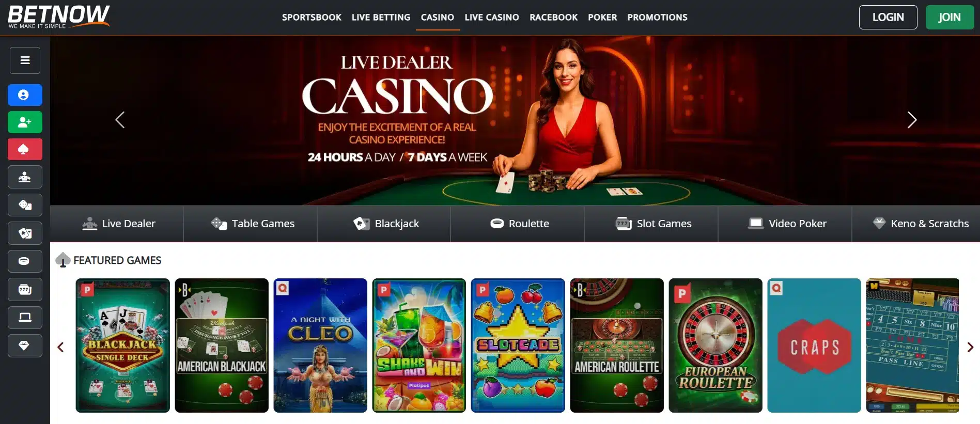
Task: Click the blue user account sidebar icon
Action: [25, 95]
